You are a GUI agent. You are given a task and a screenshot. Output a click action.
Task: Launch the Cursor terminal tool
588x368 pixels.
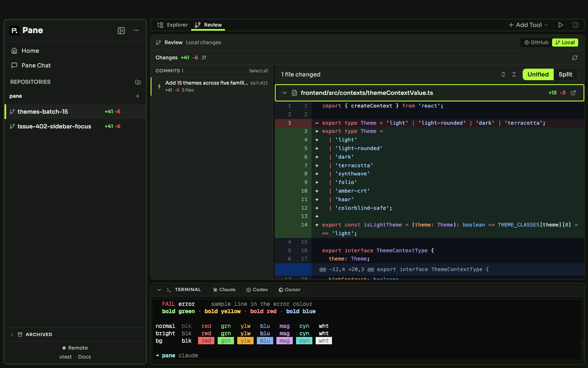(290, 290)
